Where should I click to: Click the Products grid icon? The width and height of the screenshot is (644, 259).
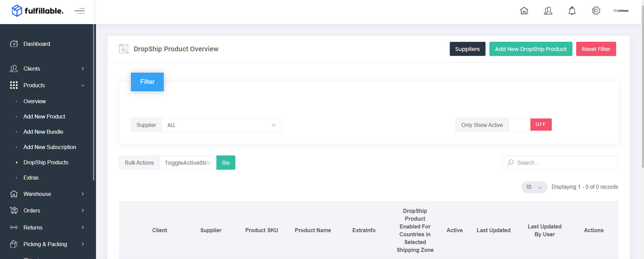[x=14, y=85]
